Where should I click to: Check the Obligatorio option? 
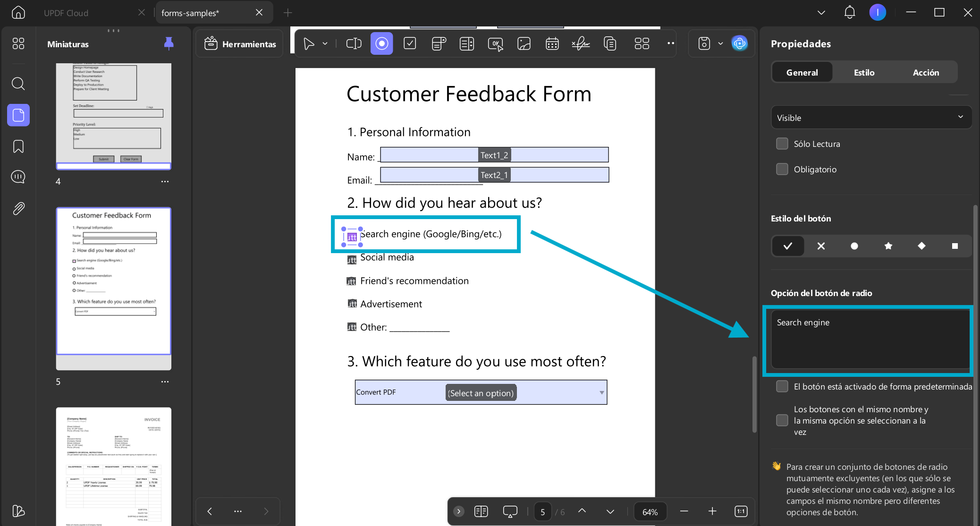(782, 169)
